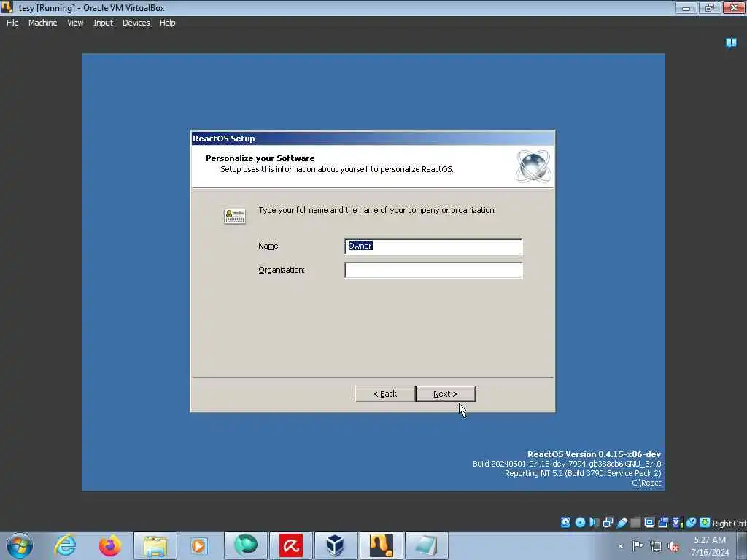Restore down the VirtualBox window
The image size is (747, 560).
[x=709, y=7]
